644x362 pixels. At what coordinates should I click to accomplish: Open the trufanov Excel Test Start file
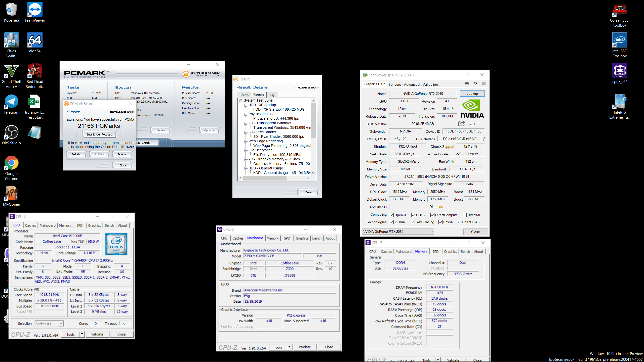click(x=35, y=107)
